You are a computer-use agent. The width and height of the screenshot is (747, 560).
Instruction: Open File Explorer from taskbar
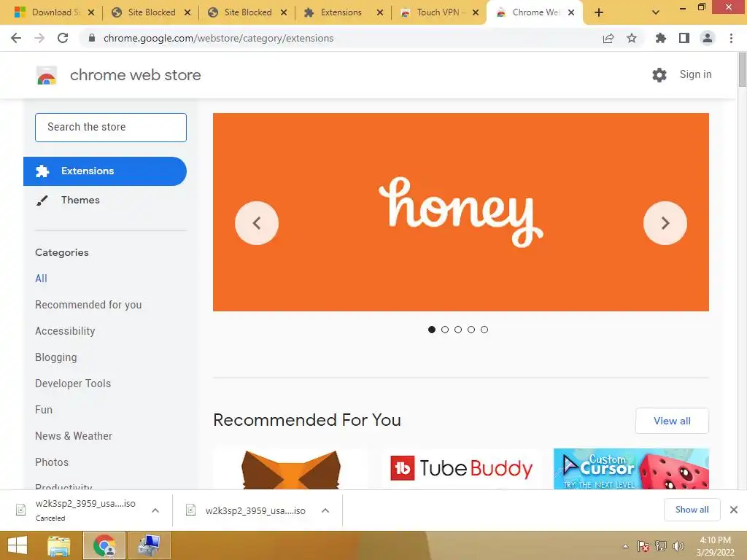click(59, 545)
